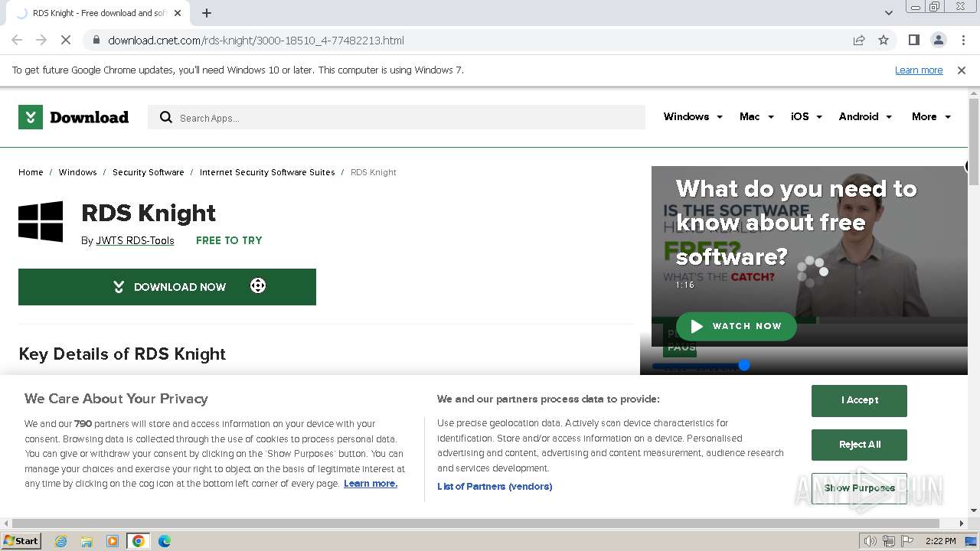The width and height of the screenshot is (980, 551).
Task: Click the Download site logo
Action: coord(73,117)
